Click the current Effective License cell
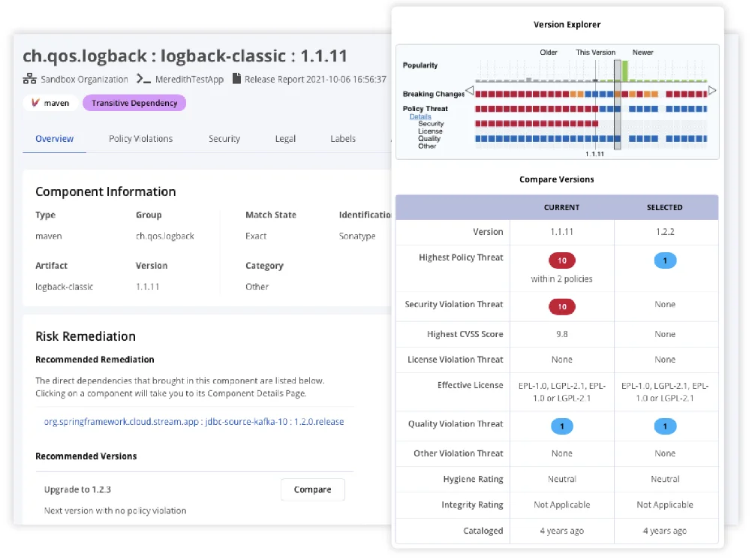 (x=562, y=392)
